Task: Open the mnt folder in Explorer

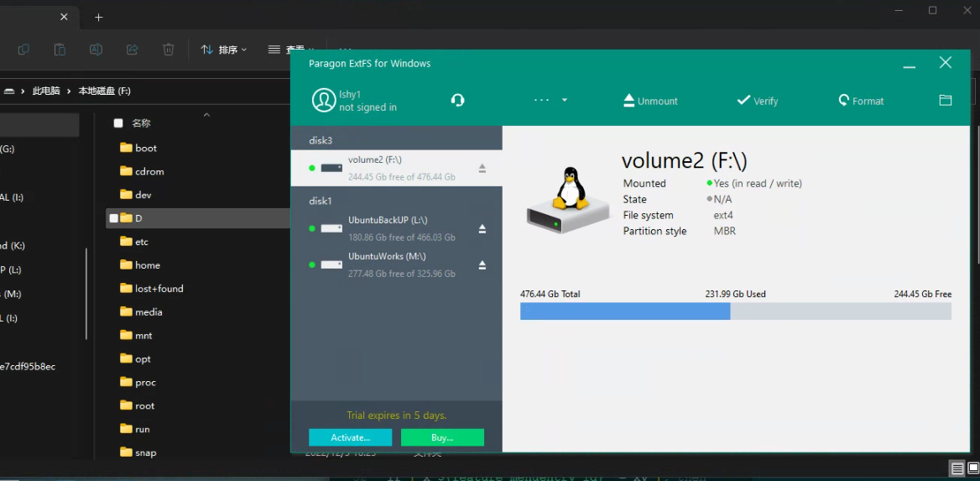Action: [136, 335]
